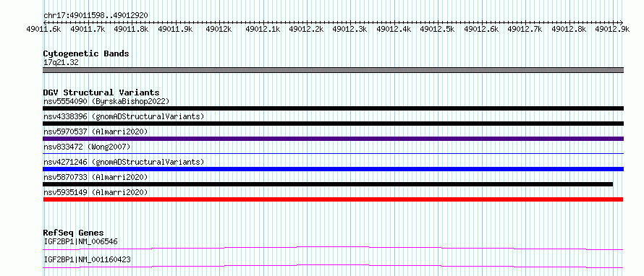
Task: Click the 49012k ruler tick label
Action: pyautogui.click(x=219, y=29)
